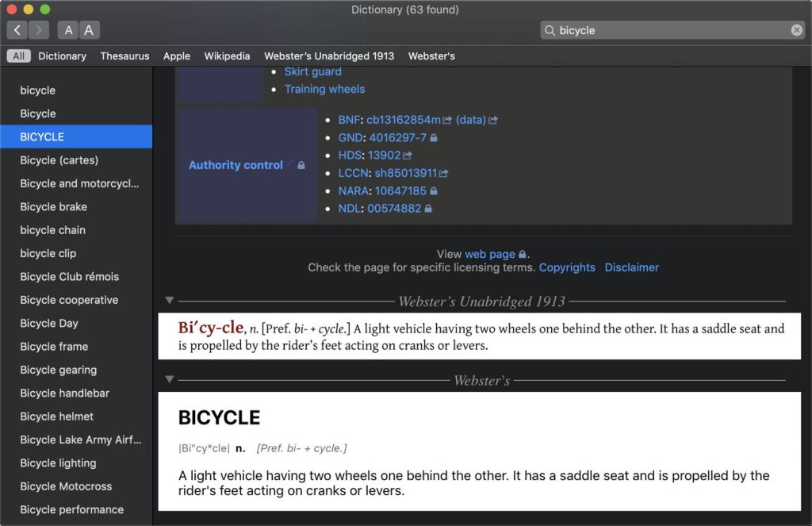Click the forward navigation arrow

(x=38, y=30)
